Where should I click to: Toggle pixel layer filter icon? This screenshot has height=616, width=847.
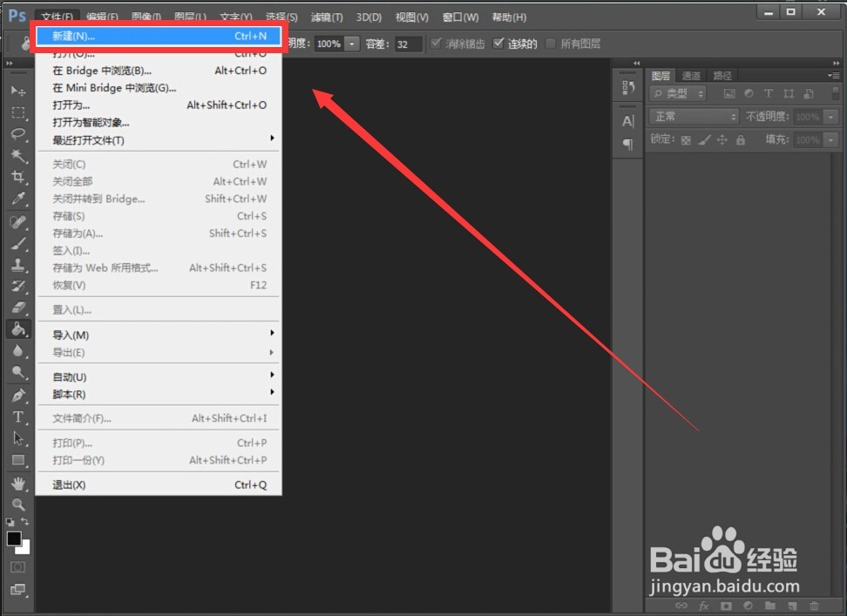729,93
